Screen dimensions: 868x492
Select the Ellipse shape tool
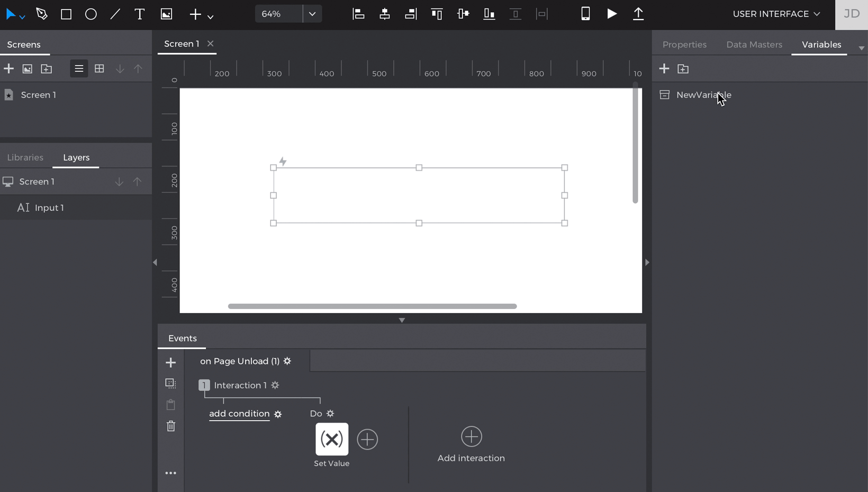(91, 14)
